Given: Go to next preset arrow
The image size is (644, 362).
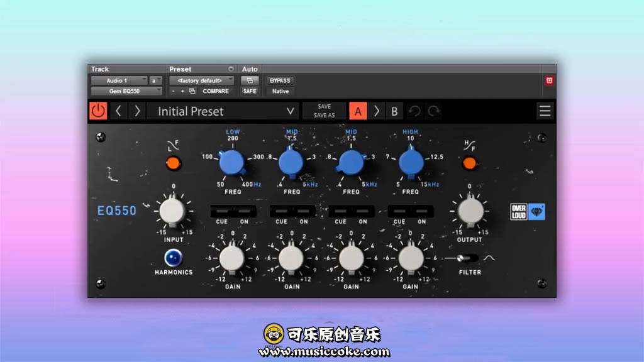Looking at the screenshot, I should click(137, 111).
